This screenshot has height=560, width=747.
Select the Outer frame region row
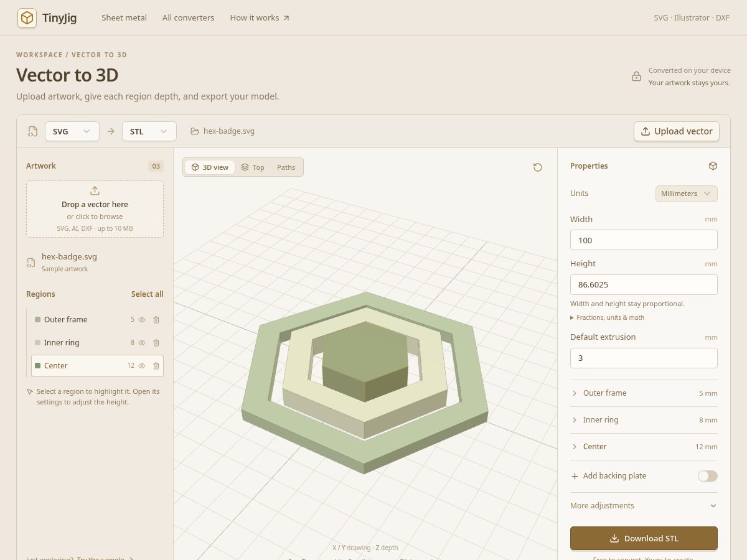[97, 320]
